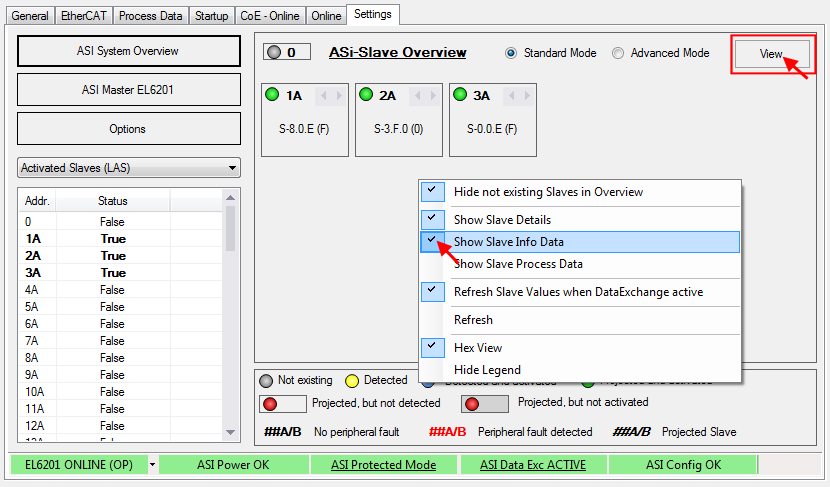Switch to the CoE - Online tab
This screenshot has height=487, width=830.
pyautogui.click(x=269, y=16)
